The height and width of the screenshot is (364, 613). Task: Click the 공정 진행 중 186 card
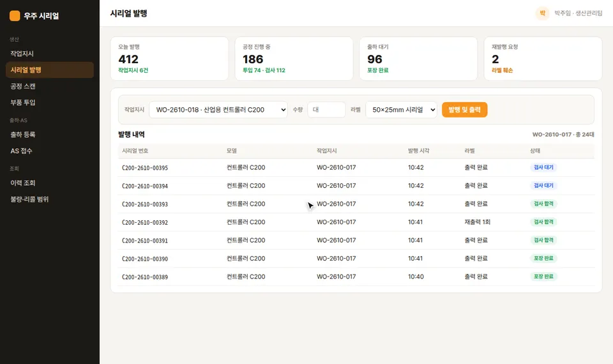tap(294, 59)
